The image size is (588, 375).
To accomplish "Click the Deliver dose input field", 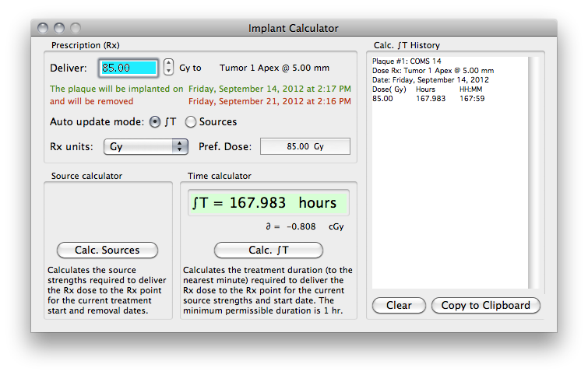I will point(129,68).
